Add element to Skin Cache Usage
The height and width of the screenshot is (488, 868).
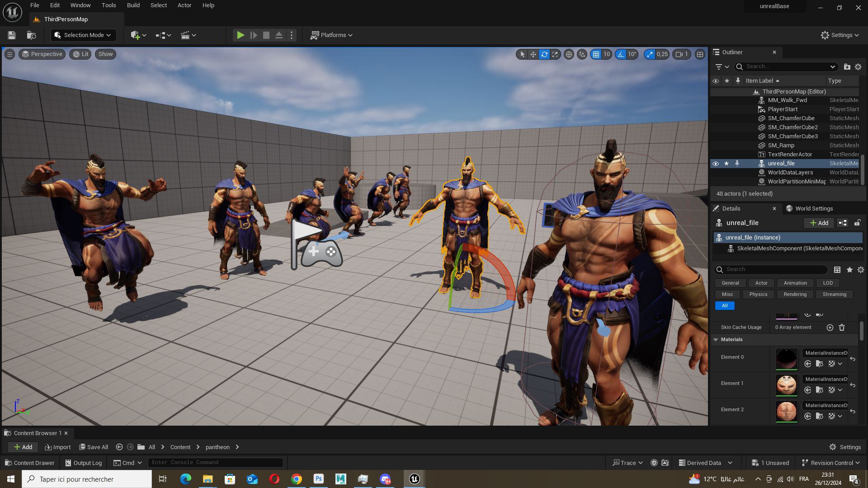tap(830, 328)
